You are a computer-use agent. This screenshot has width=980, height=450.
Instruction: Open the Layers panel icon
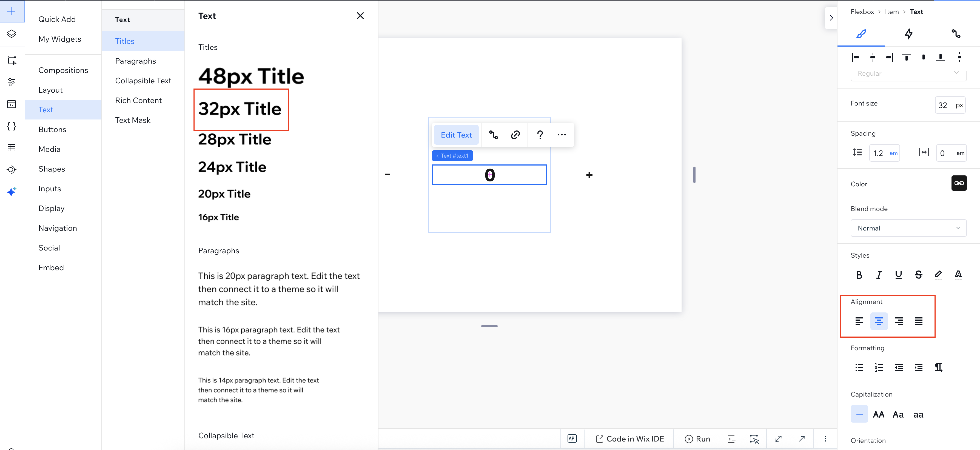coord(12,34)
